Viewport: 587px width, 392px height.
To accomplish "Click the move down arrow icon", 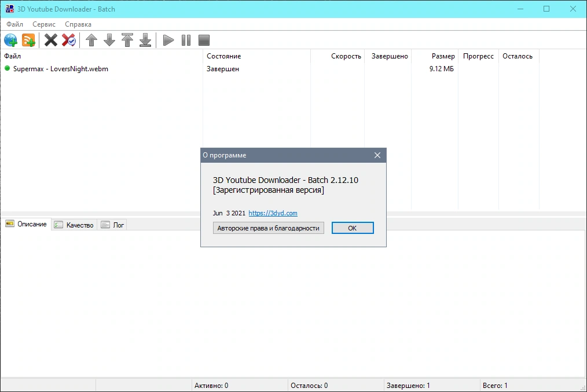I will tap(109, 40).
